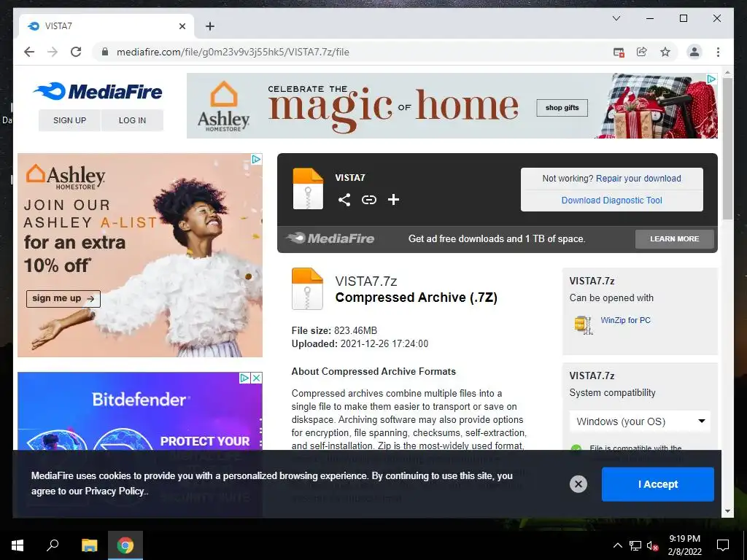This screenshot has height=560, width=747.
Task: Open the Download Diagnostic Tool link
Action: click(x=612, y=201)
